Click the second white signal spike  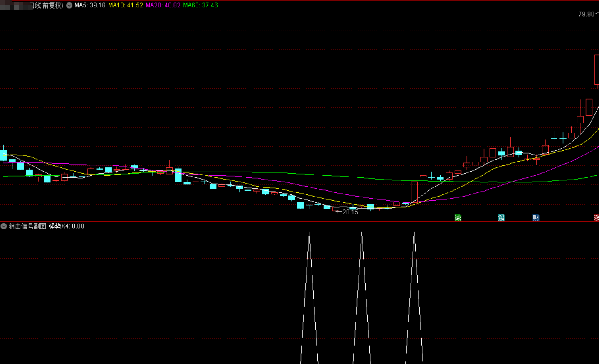pyautogui.click(x=362, y=298)
